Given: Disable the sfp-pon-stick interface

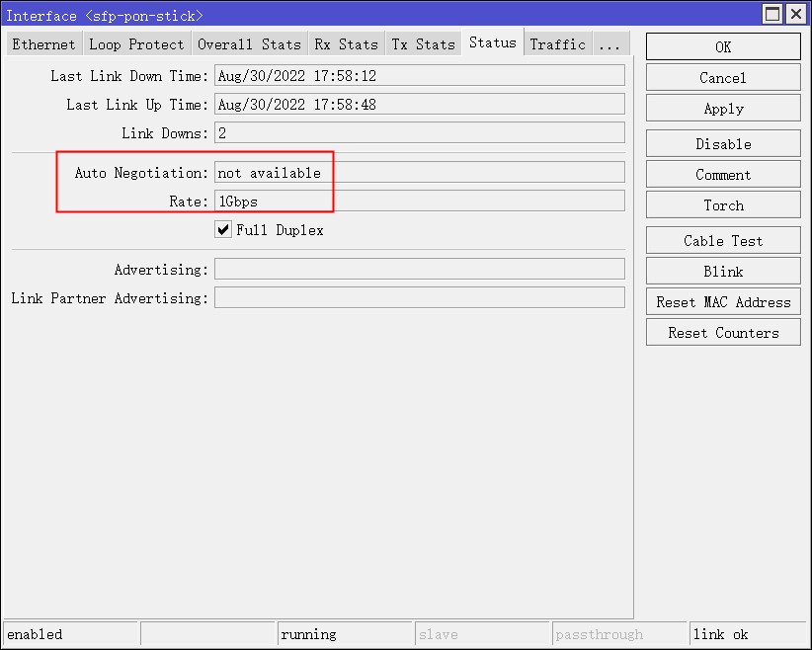Looking at the screenshot, I should tap(723, 144).
